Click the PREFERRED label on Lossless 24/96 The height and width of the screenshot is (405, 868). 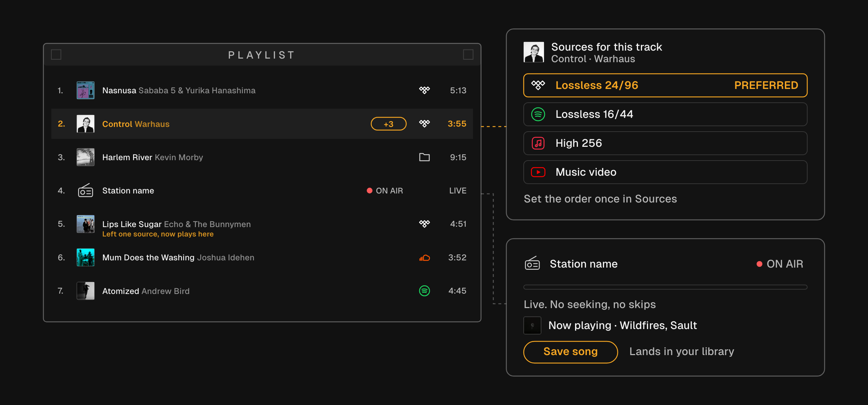click(766, 85)
